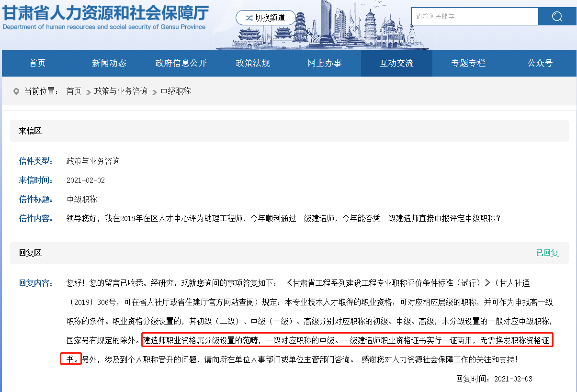This screenshot has height=392, width=577.
Task: Select the 互动交流 navigation tab
Action: pos(396,63)
